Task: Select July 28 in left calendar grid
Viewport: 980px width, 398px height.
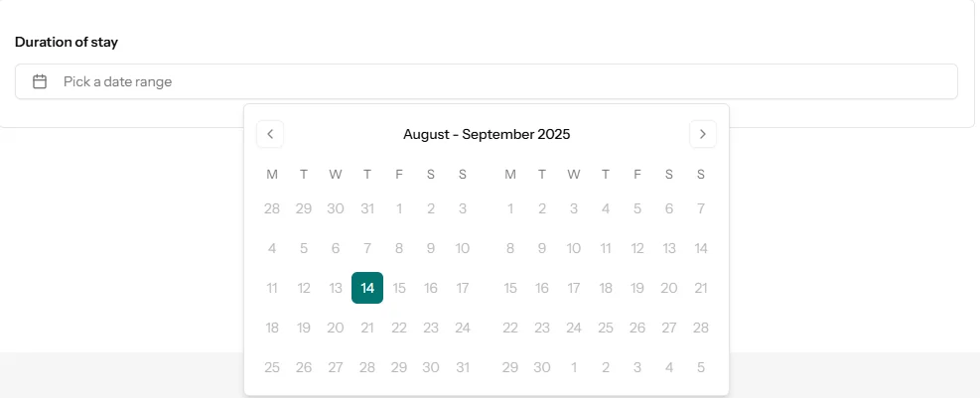Action: click(272, 208)
